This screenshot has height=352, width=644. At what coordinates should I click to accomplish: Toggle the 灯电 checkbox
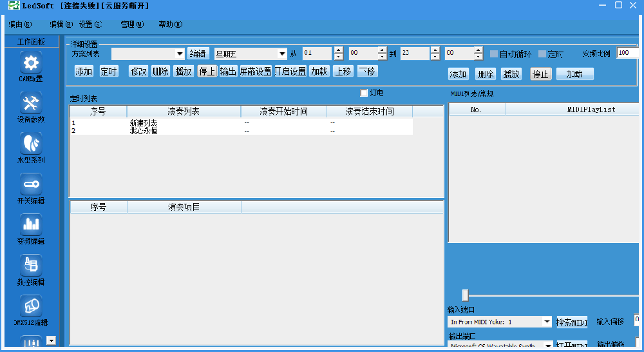tap(364, 93)
